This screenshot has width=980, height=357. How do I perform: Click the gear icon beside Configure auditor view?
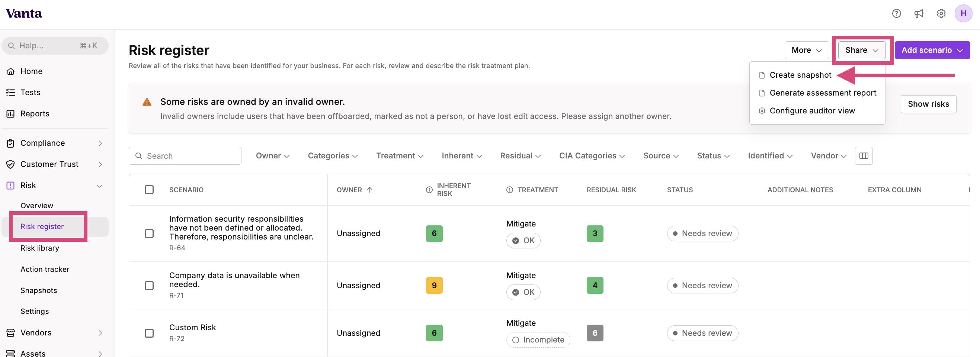click(762, 111)
